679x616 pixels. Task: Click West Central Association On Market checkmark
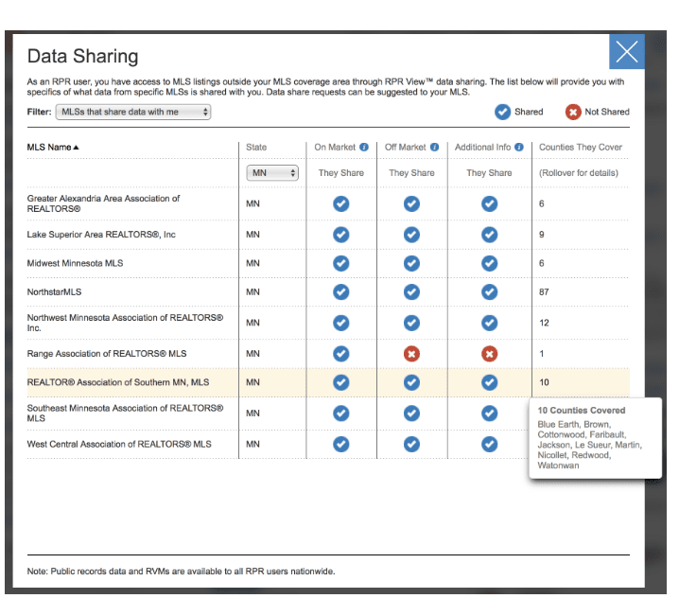(341, 444)
